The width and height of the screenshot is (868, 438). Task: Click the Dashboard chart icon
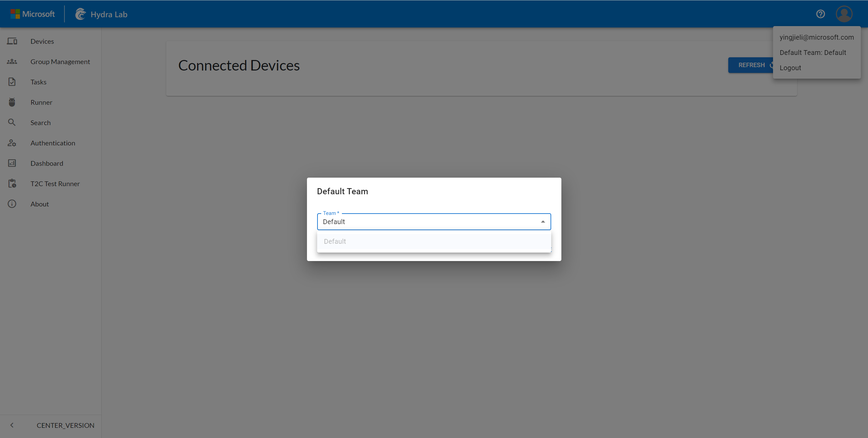point(12,163)
